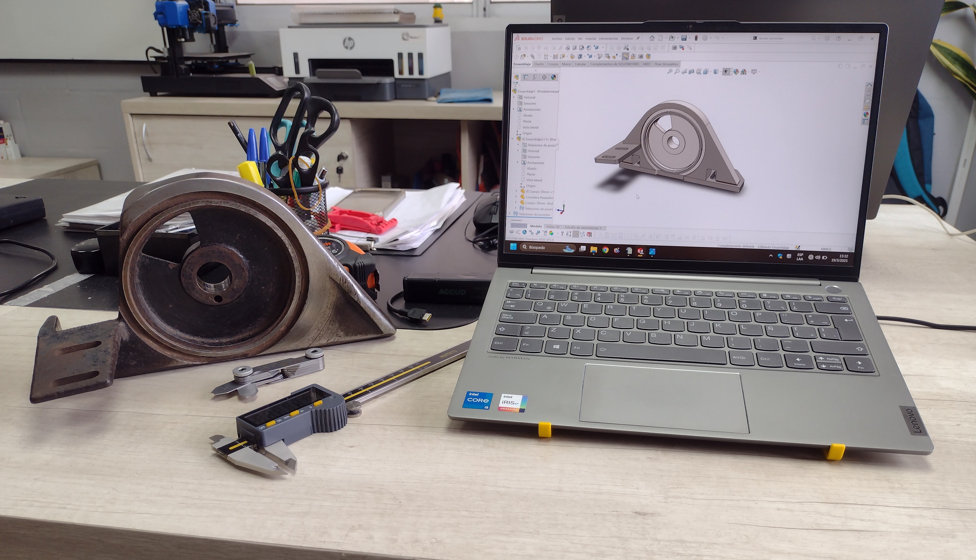Open Google Chrome from the taskbar
This screenshot has height=560, width=976.
605,250
